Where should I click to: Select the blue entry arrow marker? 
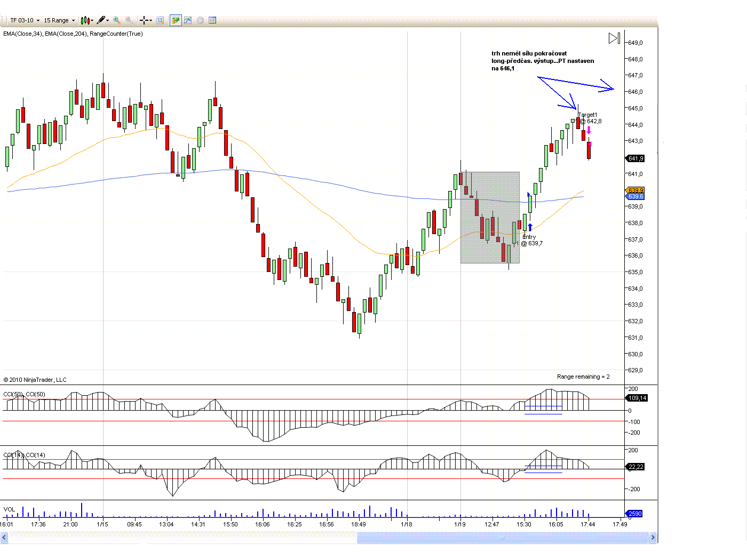(x=530, y=227)
